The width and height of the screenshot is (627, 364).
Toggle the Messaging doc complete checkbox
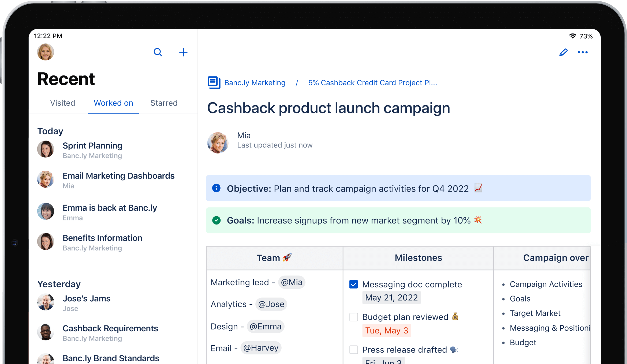pos(354,284)
